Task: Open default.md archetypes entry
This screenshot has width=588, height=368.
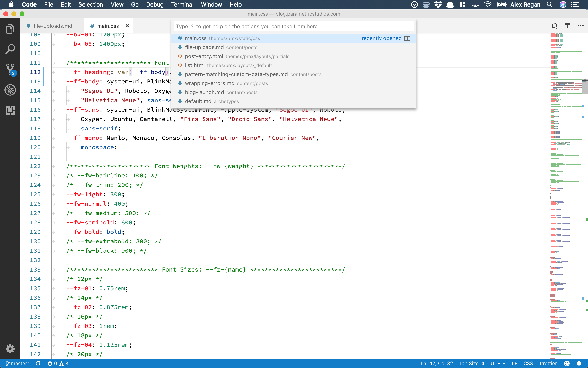Action: 294,101
